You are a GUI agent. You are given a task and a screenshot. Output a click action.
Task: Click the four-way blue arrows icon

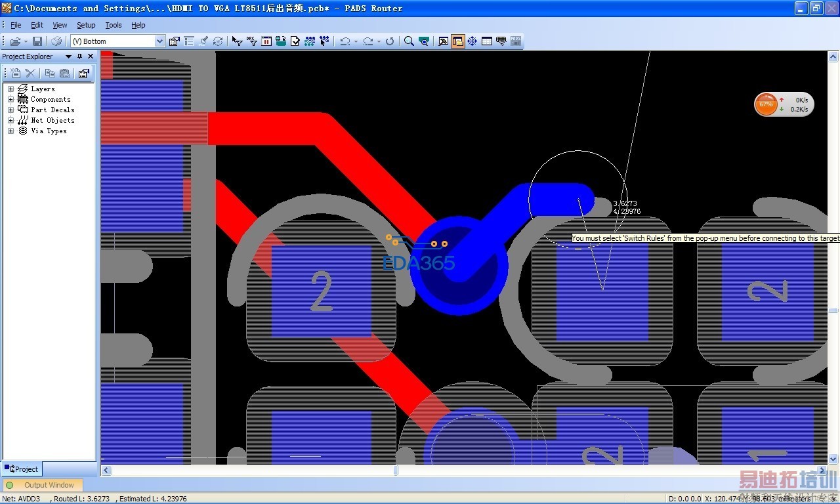(472, 41)
